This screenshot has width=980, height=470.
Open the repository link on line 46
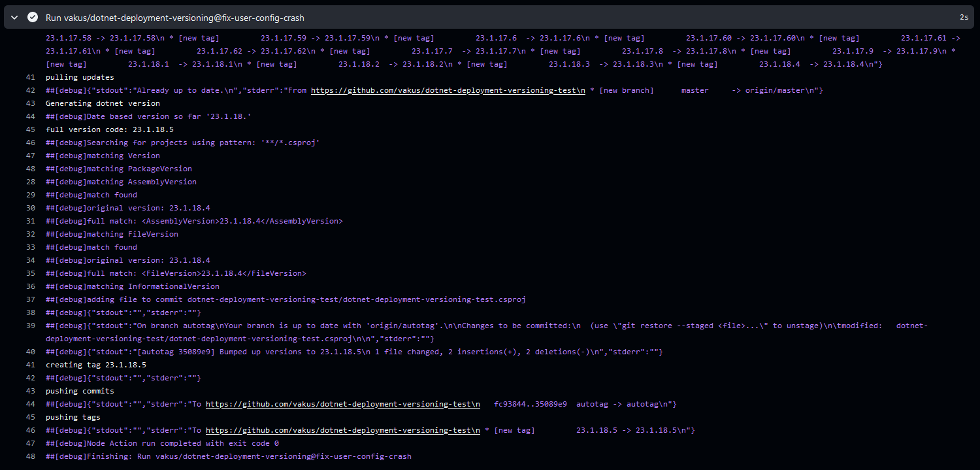pos(342,429)
